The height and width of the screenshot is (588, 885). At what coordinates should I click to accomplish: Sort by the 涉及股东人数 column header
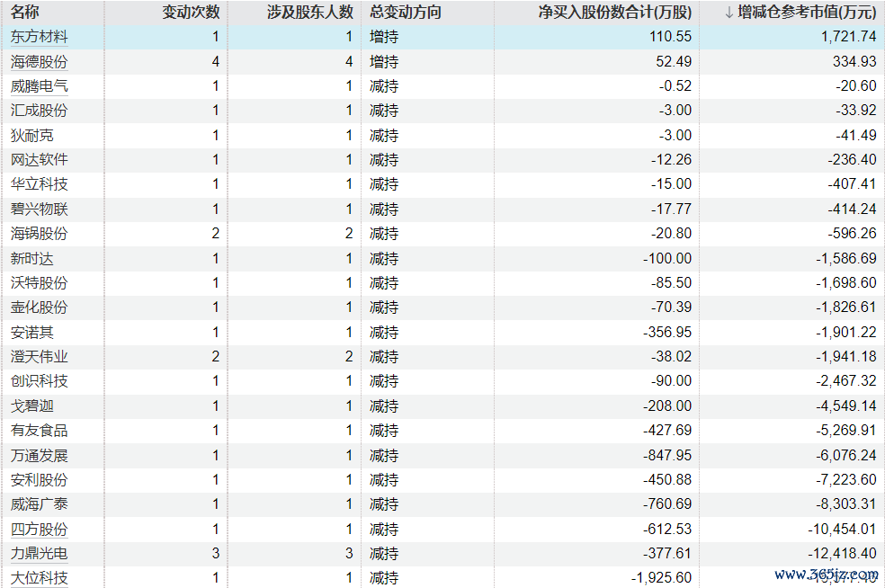[x=310, y=13]
